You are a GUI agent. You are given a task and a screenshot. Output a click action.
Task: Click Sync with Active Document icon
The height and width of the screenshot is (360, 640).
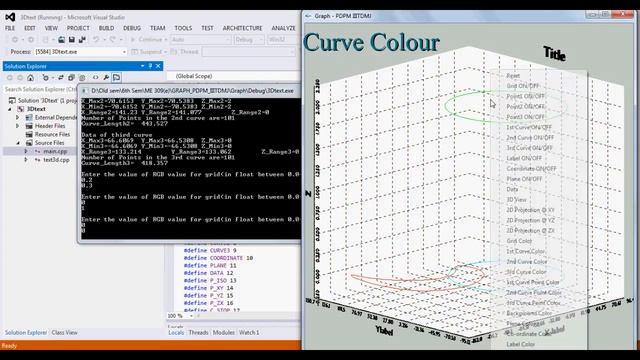coord(61,78)
